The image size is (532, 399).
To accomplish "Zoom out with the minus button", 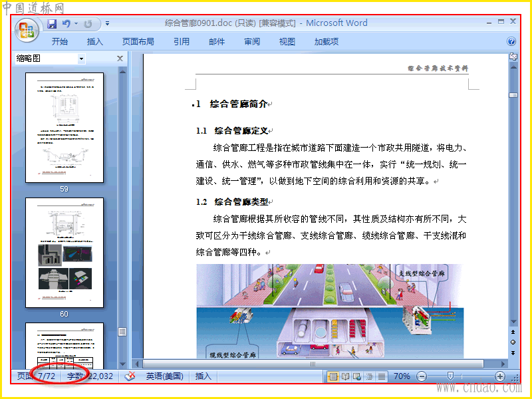I will (x=422, y=376).
